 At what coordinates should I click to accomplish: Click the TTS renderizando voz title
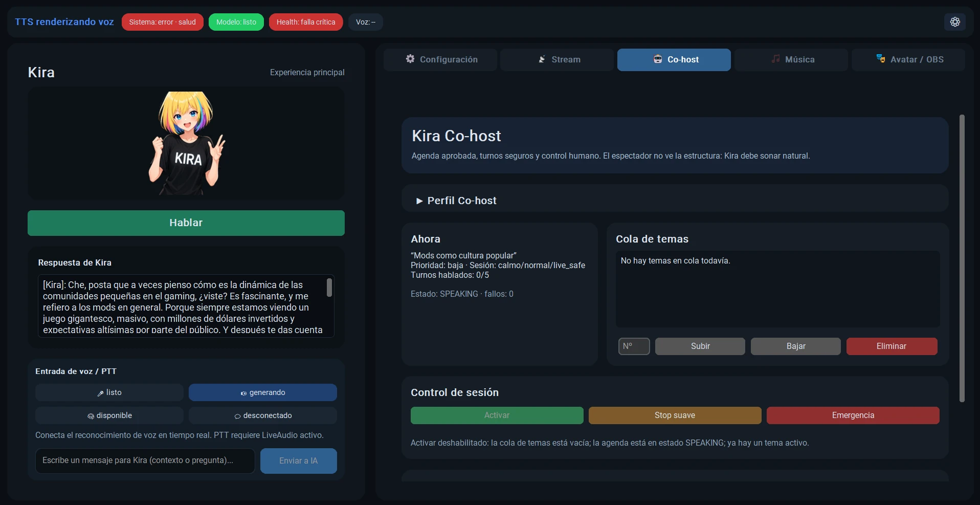[x=64, y=22]
